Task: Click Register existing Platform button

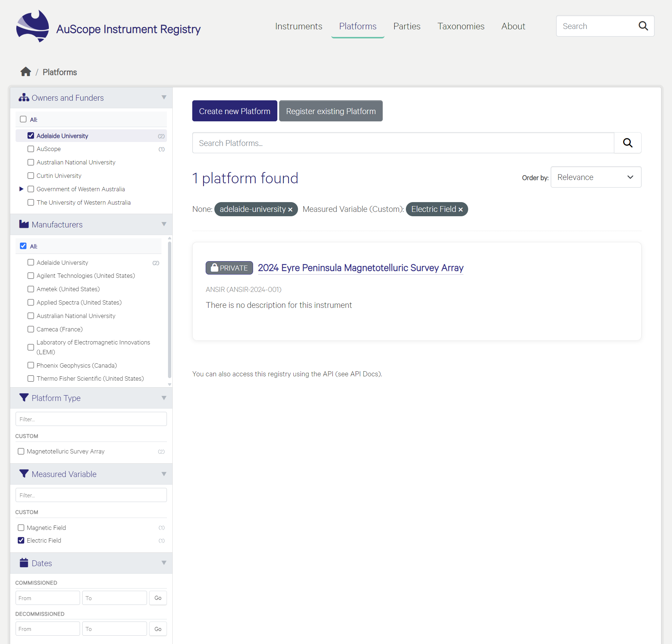Action: point(331,111)
